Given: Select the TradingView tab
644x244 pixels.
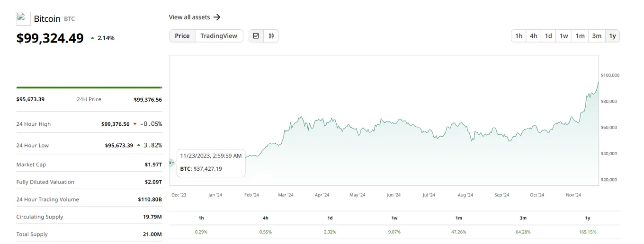Looking at the screenshot, I should coord(219,36).
